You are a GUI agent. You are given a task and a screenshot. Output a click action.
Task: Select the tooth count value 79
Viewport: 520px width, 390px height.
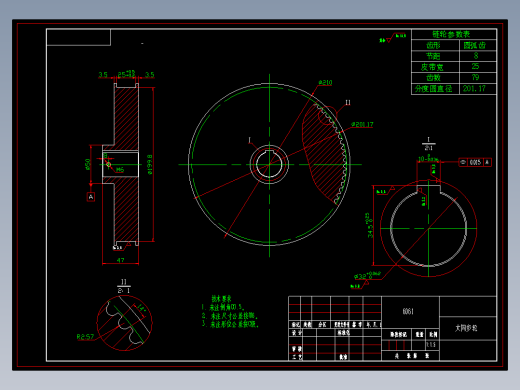click(x=475, y=77)
